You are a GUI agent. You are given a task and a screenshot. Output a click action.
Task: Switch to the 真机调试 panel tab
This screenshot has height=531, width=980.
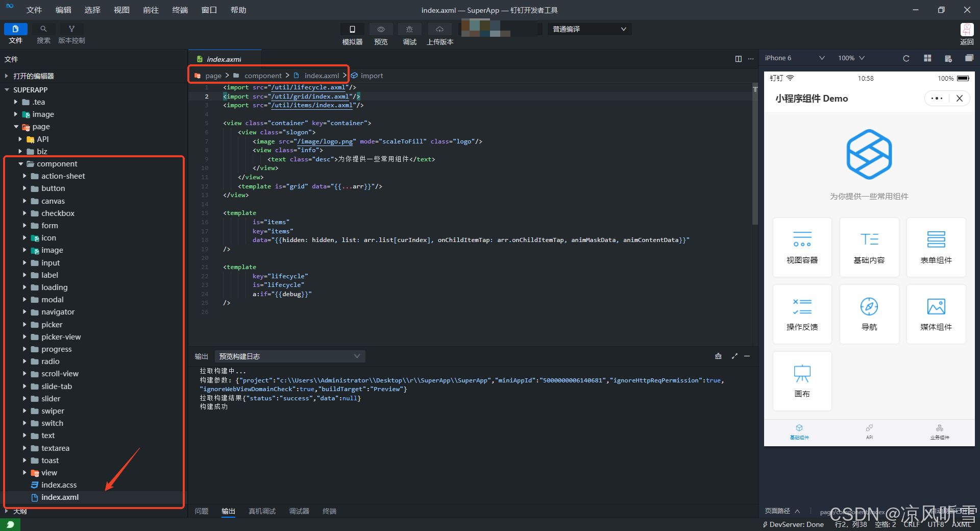tap(262, 511)
